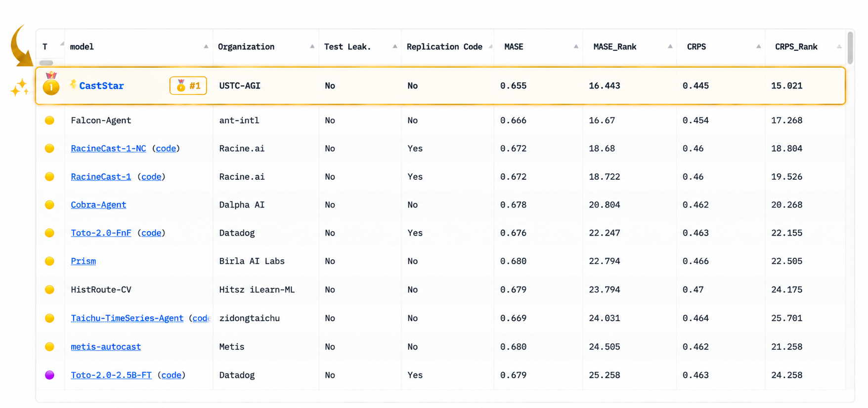Sort by Test Leak. column arrow
868x408 pixels.
point(394,46)
